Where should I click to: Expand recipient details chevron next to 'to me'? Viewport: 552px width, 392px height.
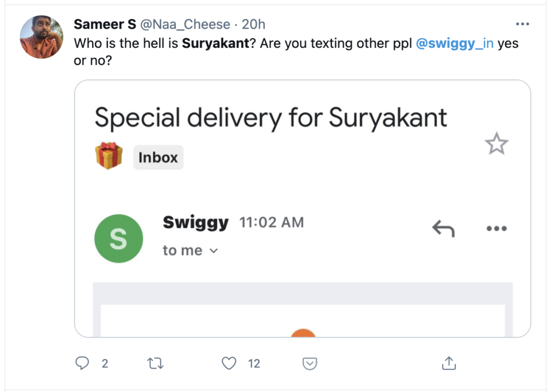click(213, 251)
